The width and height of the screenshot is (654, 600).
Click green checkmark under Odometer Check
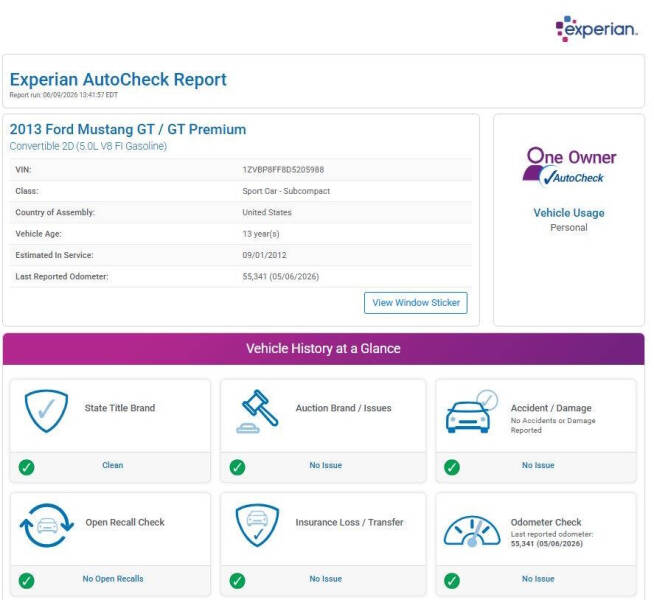(x=452, y=580)
